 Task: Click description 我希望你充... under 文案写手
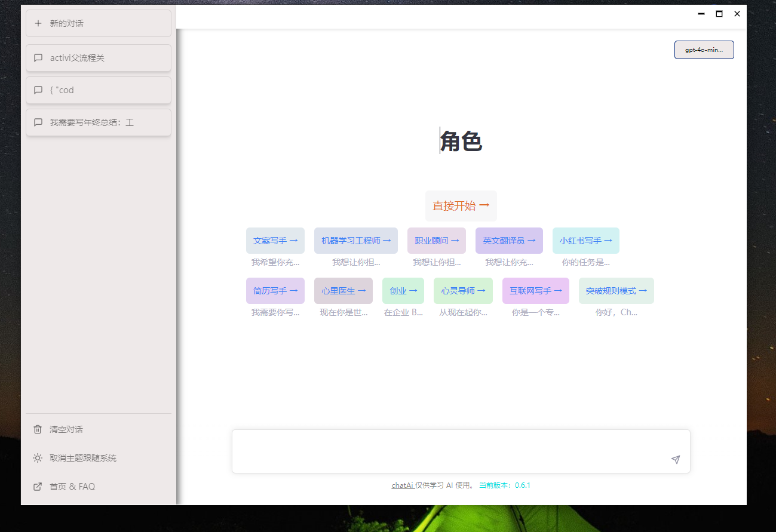pyautogui.click(x=275, y=262)
